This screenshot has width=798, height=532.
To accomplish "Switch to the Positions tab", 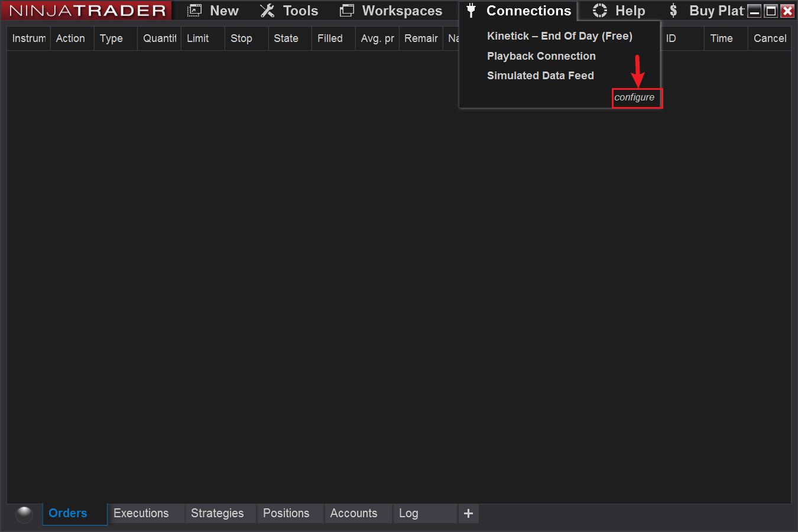I will tap(290, 513).
